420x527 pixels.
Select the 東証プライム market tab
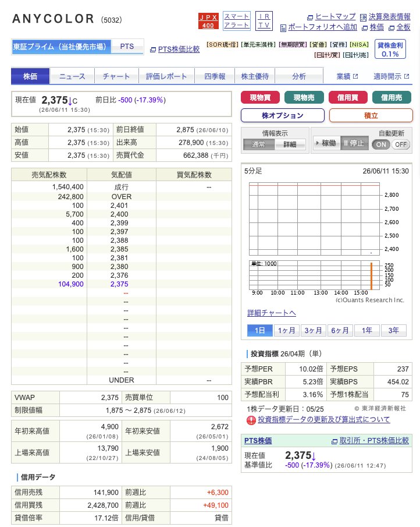tap(61, 47)
